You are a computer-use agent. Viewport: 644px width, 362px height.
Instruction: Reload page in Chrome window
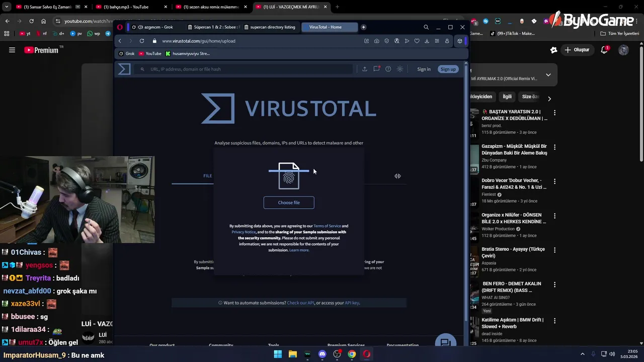point(31,21)
